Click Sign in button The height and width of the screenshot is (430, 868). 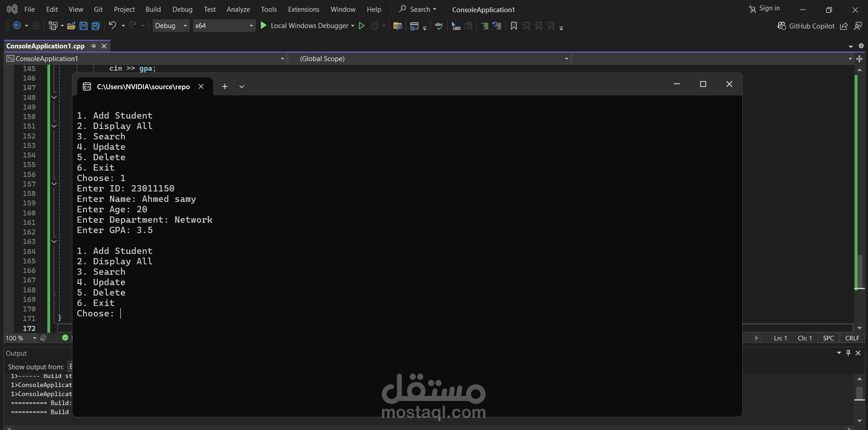tap(764, 9)
